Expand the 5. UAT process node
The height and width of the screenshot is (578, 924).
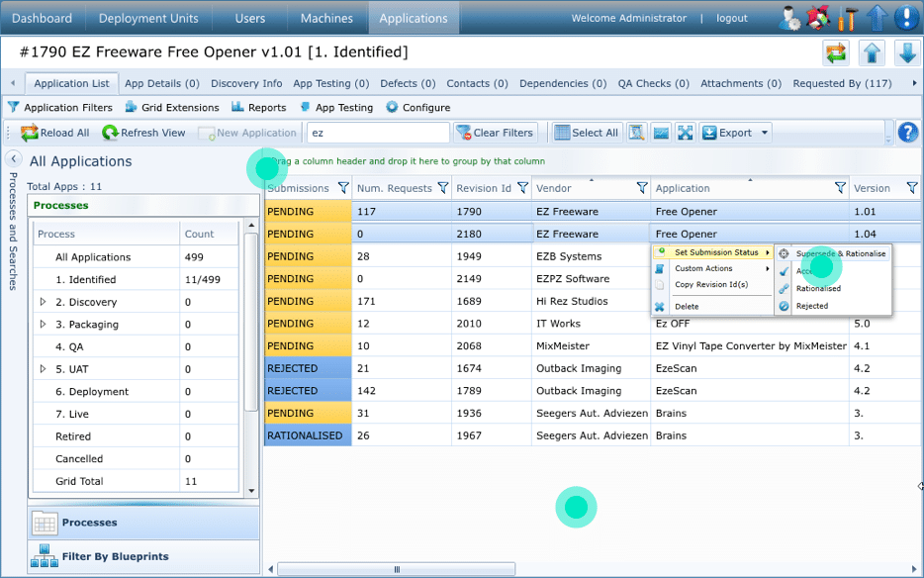point(43,369)
